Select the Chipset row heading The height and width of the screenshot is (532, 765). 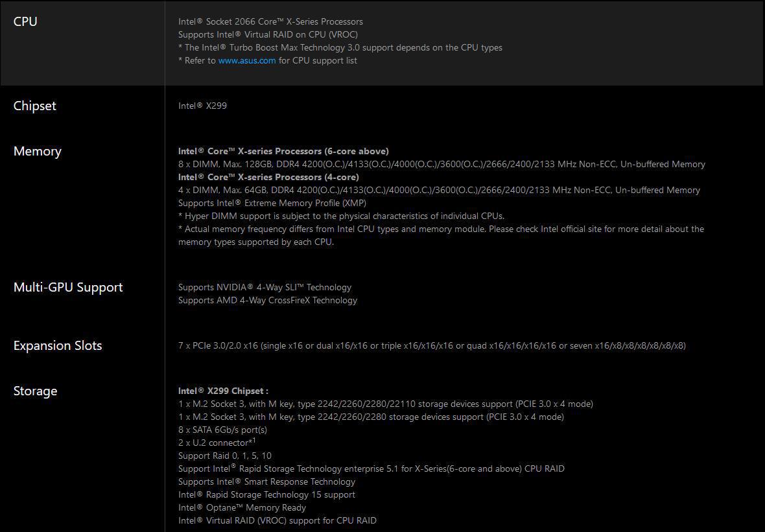(x=34, y=106)
